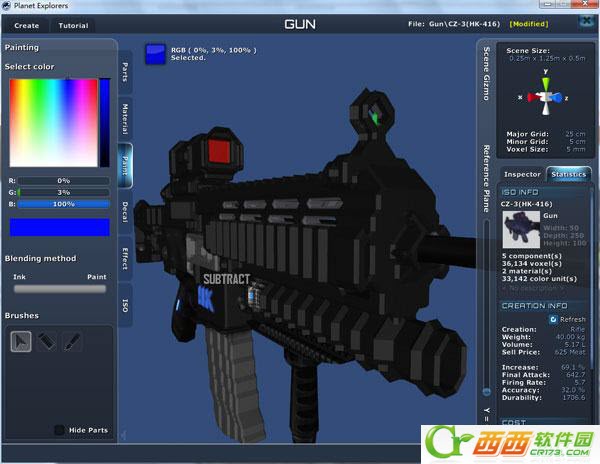Switch to the Effect side tab
The image size is (600, 464).
coord(125,259)
